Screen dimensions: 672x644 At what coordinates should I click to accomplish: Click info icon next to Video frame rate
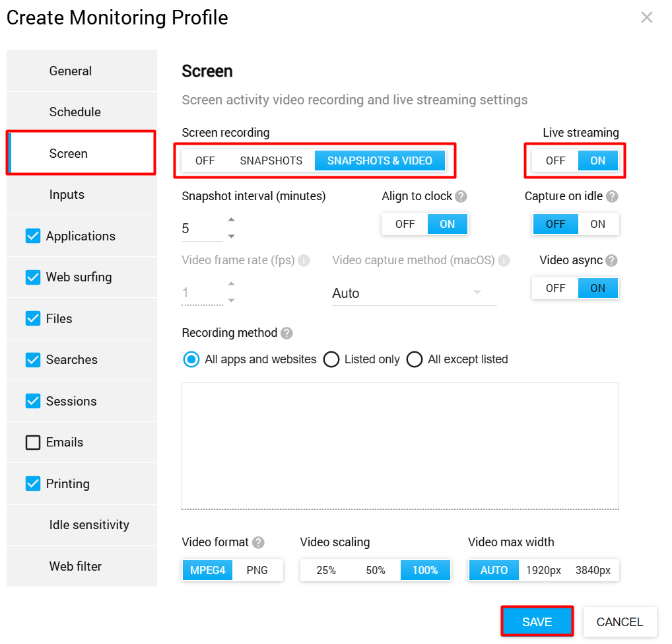304,260
